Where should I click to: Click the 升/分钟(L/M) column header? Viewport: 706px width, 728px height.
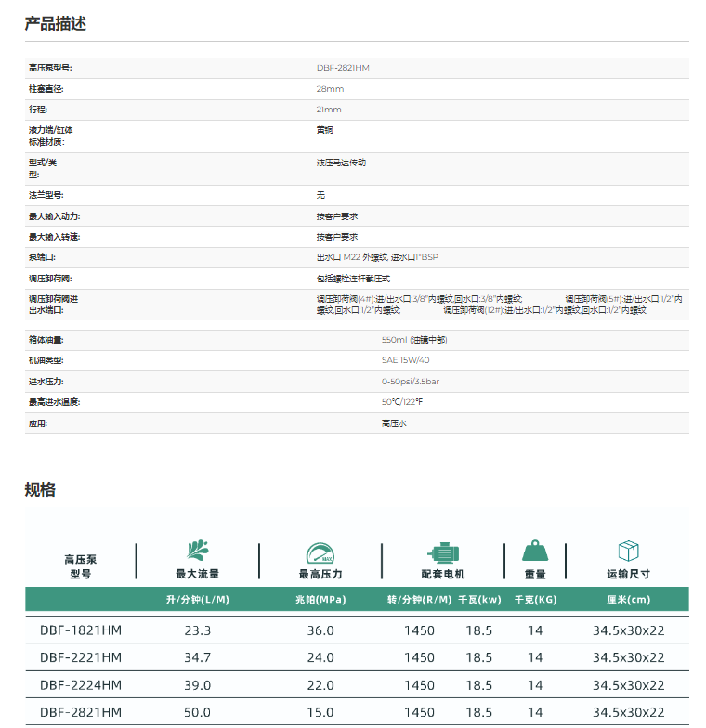[197, 600]
